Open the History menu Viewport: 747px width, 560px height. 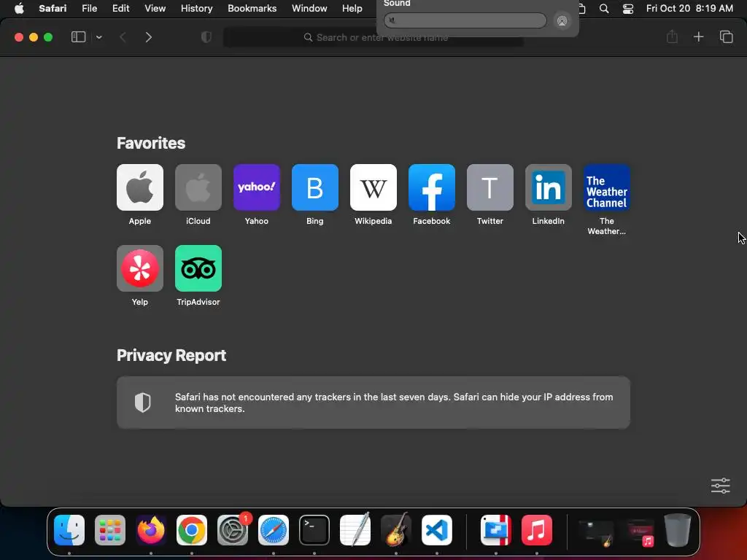tap(196, 9)
